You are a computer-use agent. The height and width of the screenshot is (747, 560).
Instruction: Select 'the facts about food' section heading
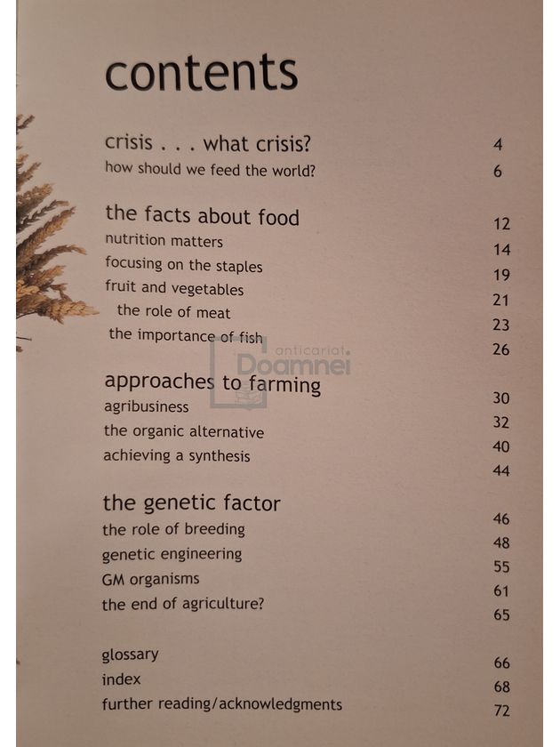click(203, 215)
